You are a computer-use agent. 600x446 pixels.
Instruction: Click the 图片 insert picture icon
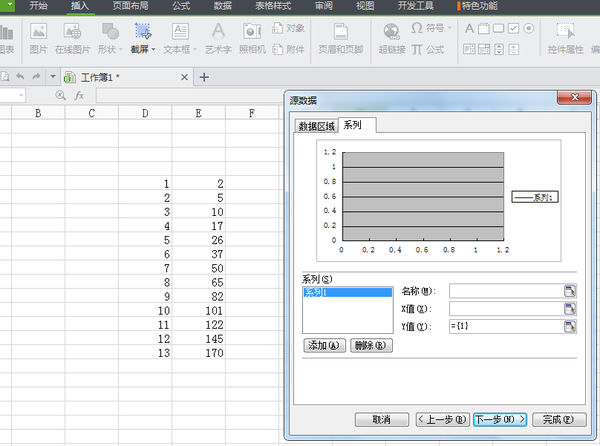point(38,37)
